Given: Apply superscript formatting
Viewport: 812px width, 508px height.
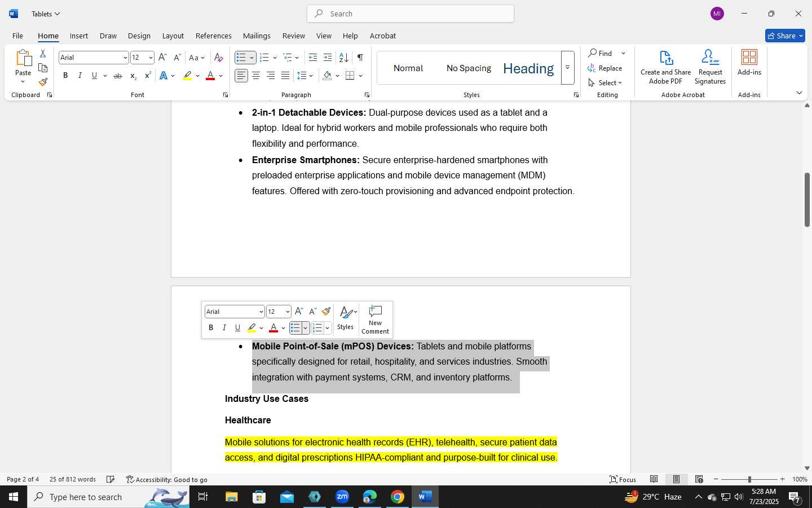Looking at the screenshot, I should (148, 76).
